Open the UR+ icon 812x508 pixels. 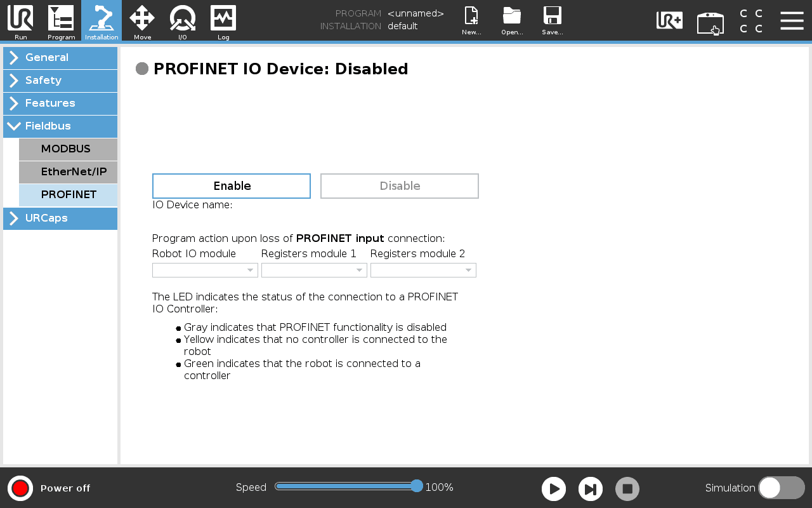669,21
